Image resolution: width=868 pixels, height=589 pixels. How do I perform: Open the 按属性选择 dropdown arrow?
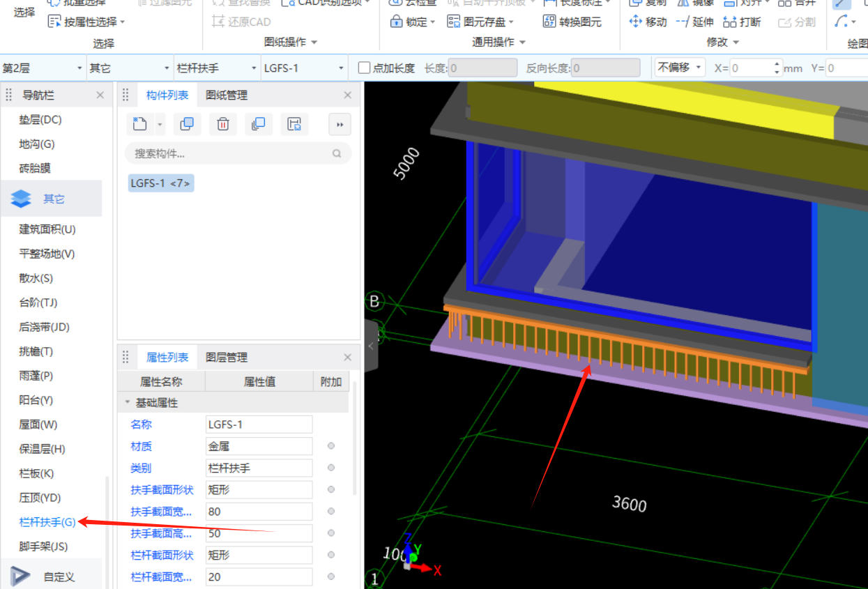pos(123,22)
